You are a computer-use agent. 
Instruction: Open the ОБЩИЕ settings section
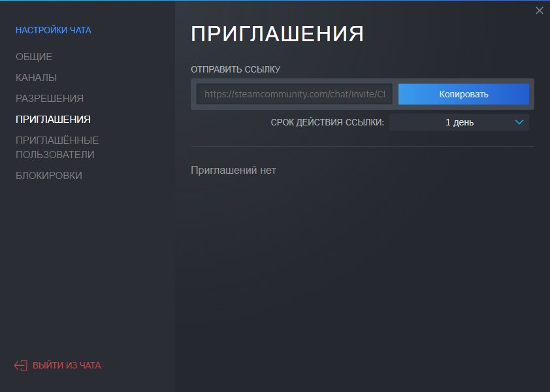tap(34, 56)
